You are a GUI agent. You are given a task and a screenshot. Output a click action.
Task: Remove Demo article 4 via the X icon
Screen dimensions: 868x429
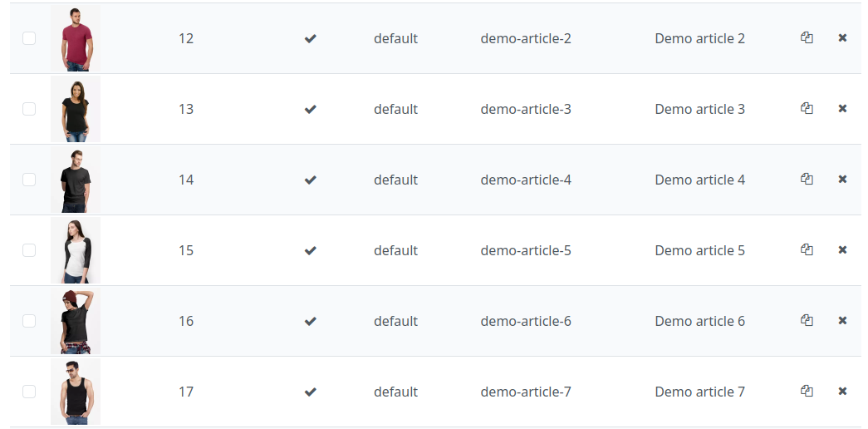tap(842, 180)
